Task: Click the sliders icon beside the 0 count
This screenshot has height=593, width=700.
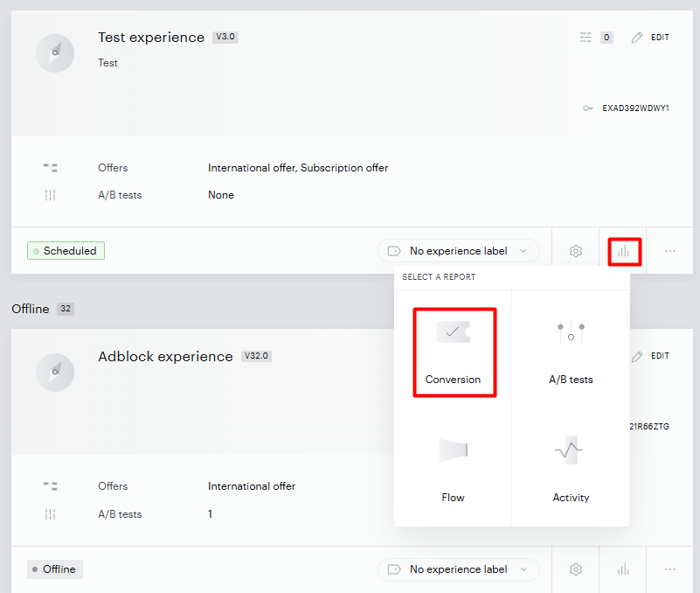Action: pos(586,37)
